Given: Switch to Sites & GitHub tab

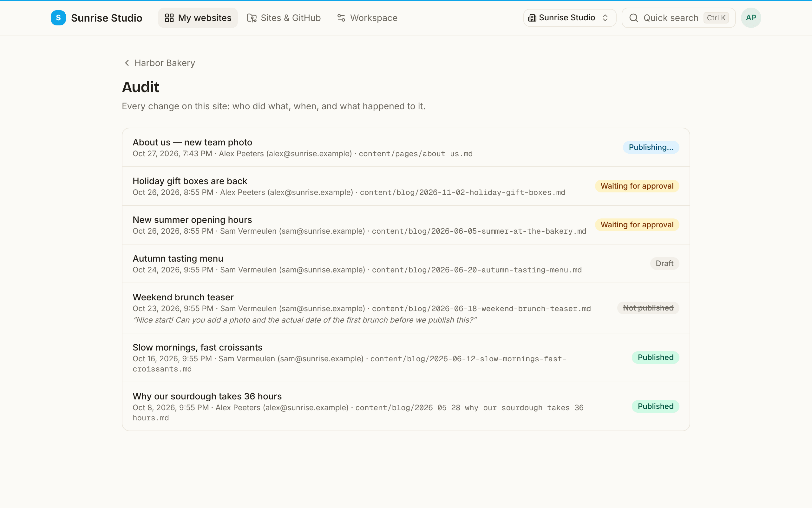Looking at the screenshot, I should 284,18.
